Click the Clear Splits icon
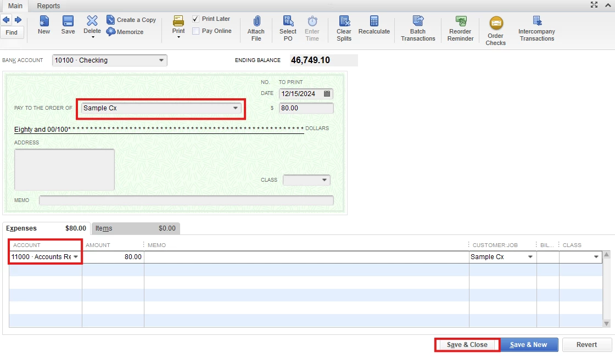The width and height of the screenshot is (615, 364). click(x=344, y=21)
